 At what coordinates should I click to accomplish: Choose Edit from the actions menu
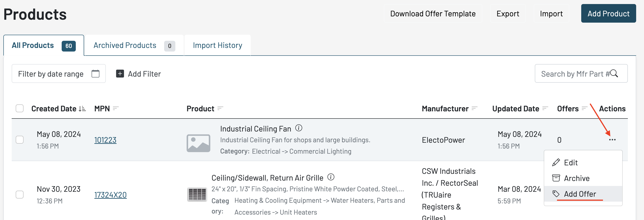click(583, 163)
